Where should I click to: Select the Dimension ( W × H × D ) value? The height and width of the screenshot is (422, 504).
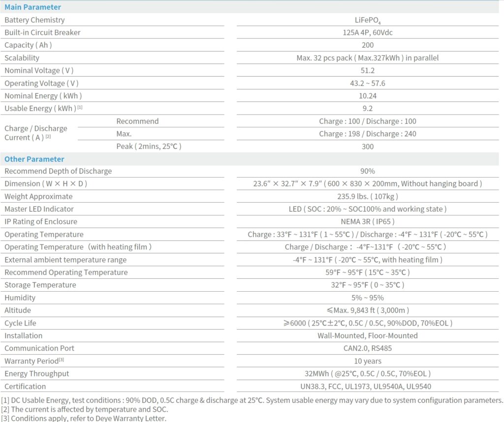coord(368,183)
